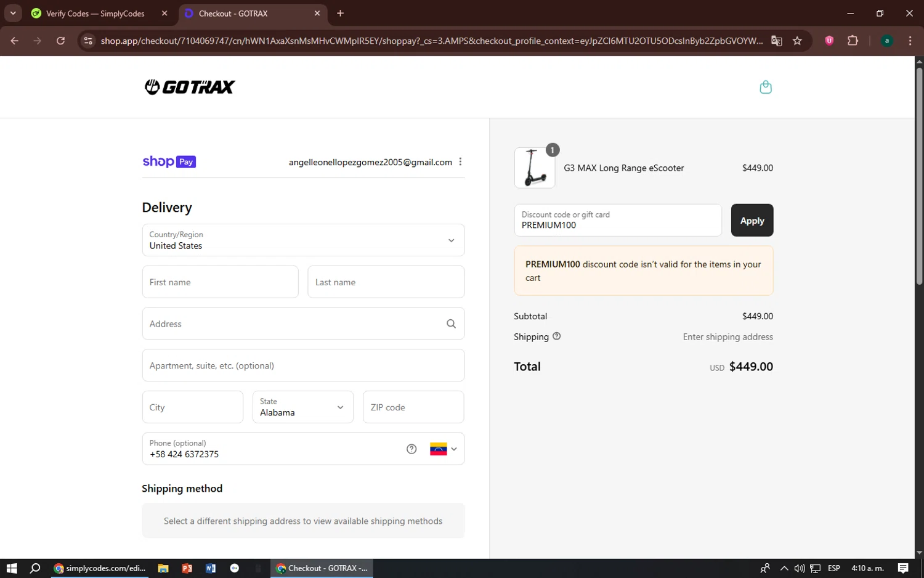Focus the Last name field
Viewport: 924px width, 578px height.
[386, 282]
